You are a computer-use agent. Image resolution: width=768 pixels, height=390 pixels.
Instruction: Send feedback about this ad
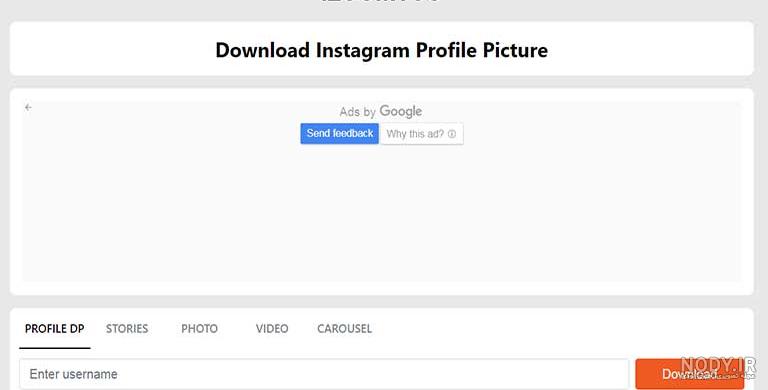pyautogui.click(x=339, y=133)
